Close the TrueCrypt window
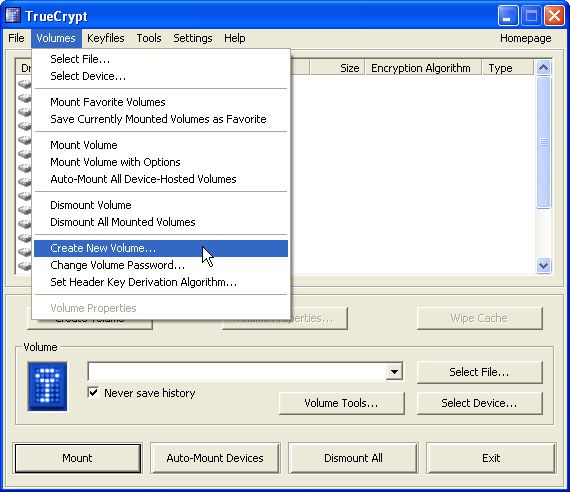Viewport: 570px width, 492px height. [554, 16]
